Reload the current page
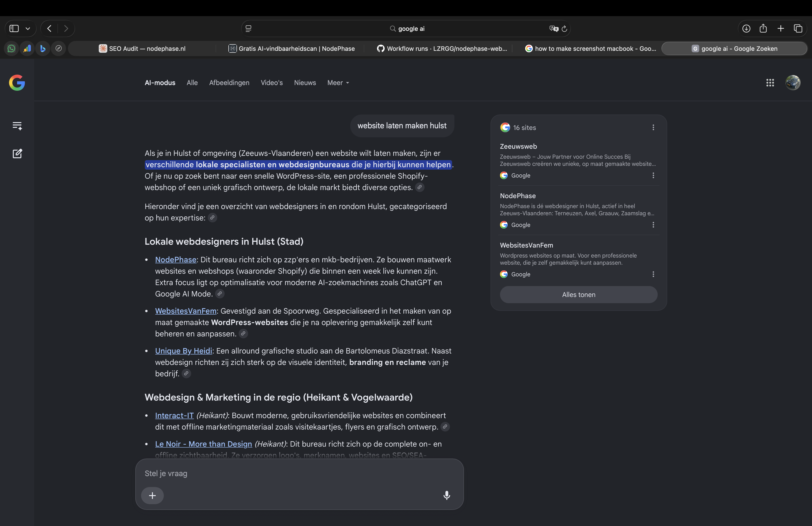The image size is (812, 526). (x=564, y=29)
